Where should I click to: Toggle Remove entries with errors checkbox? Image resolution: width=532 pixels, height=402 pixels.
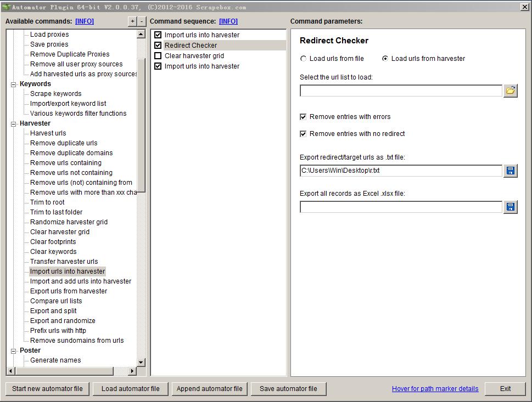click(x=303, y=117)
